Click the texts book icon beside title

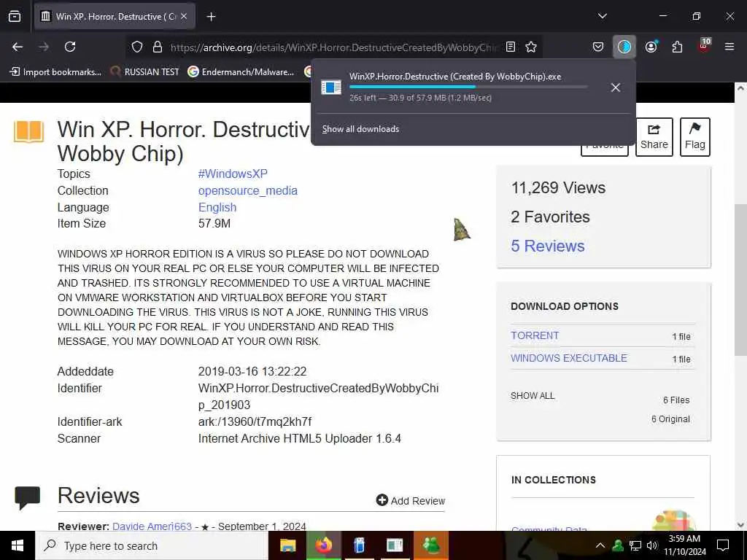click(x=28, y=132)
